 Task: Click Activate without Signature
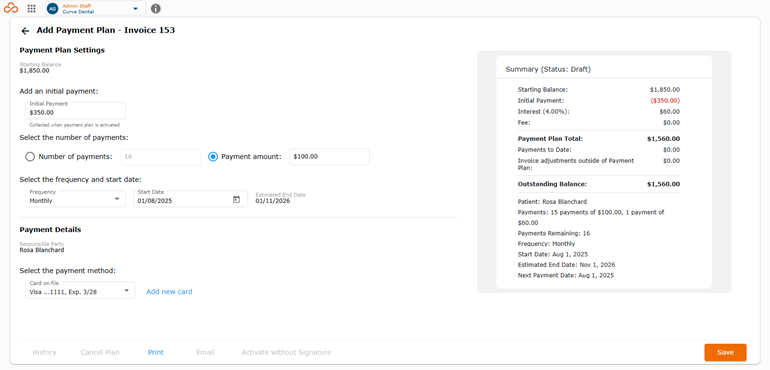(286, 352)
